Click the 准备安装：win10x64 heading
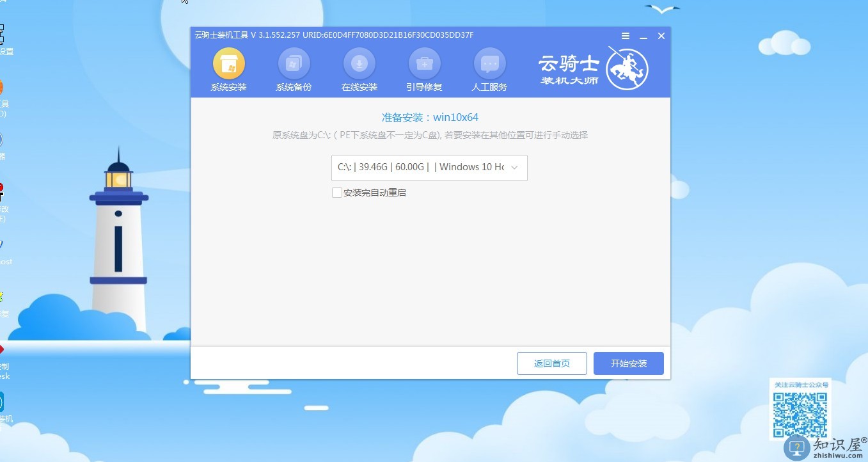This screenshot has height=462, width=868. 430,118
